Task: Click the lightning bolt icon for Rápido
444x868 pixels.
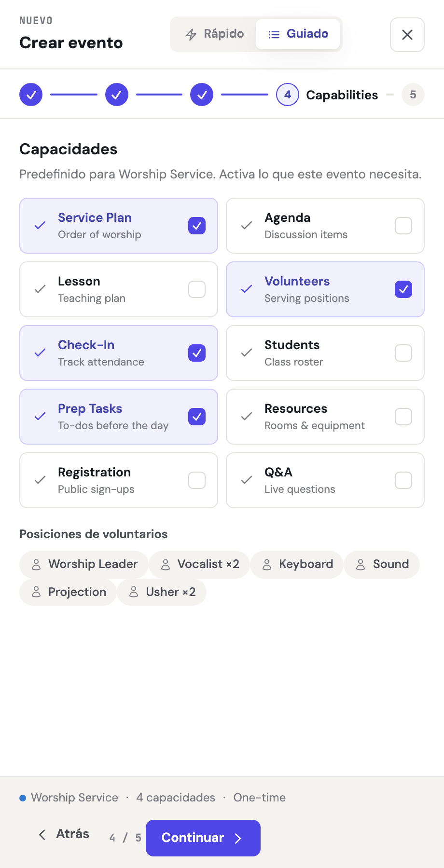Action: [x=191, y=34]
